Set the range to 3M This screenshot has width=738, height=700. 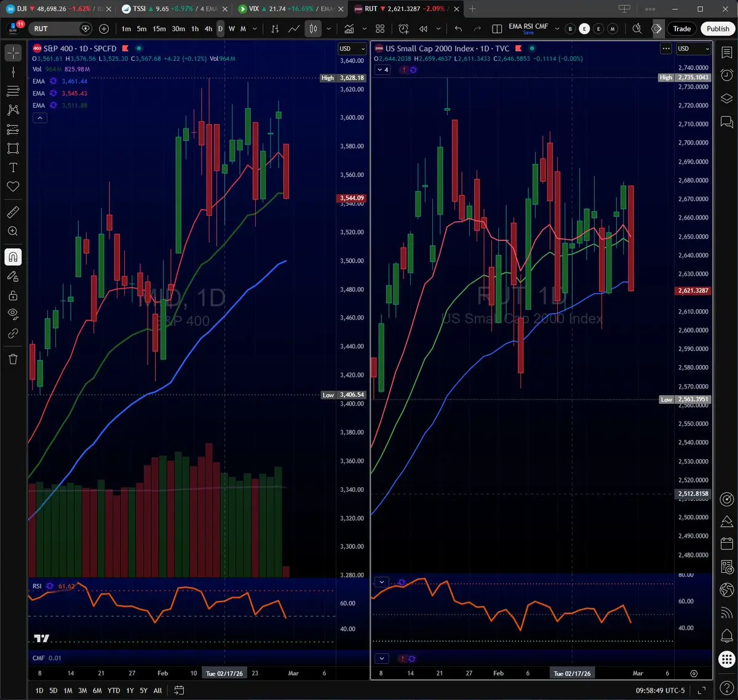(82, 690)
